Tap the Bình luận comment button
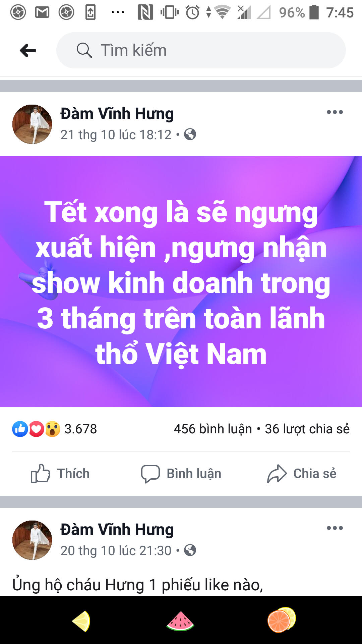The width and height of the screenshot is (362, 644). (x=181, y=473)
